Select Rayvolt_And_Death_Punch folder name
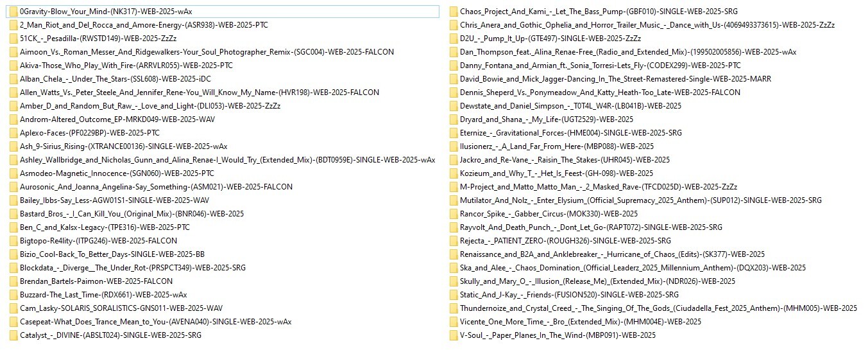The height and width of the screenshot is (352, 868). click(x=591, y=227)
